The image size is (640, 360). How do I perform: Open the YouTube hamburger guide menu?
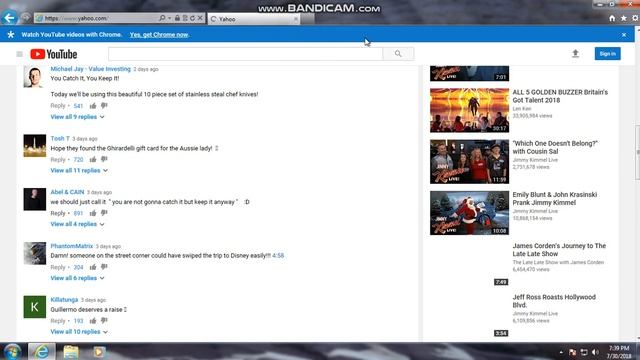(19, 54)
